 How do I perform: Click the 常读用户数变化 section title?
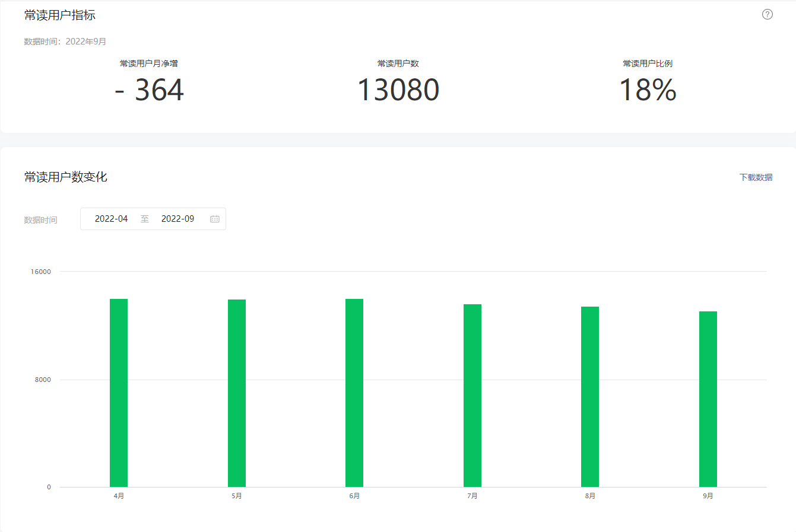[66, 177]
